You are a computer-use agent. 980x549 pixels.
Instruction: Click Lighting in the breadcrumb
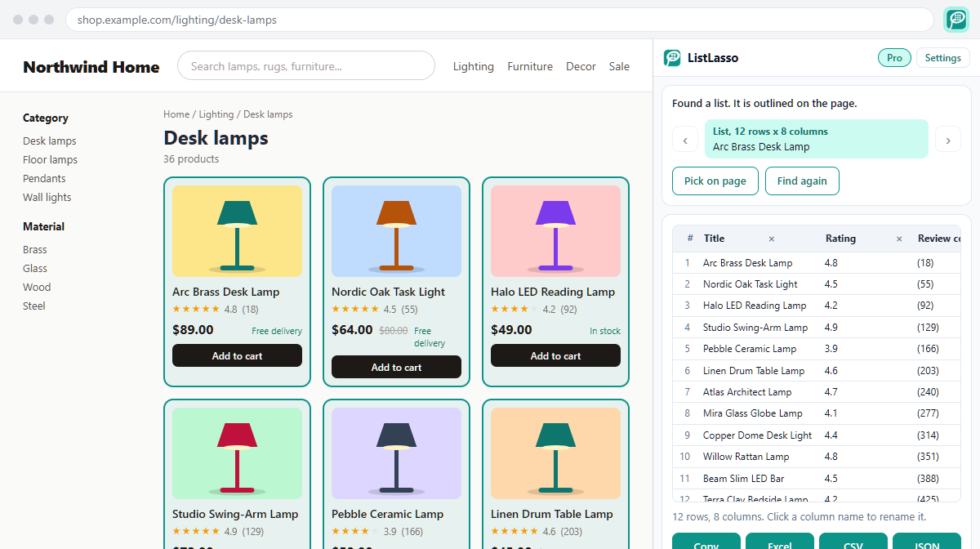(216, 114)
